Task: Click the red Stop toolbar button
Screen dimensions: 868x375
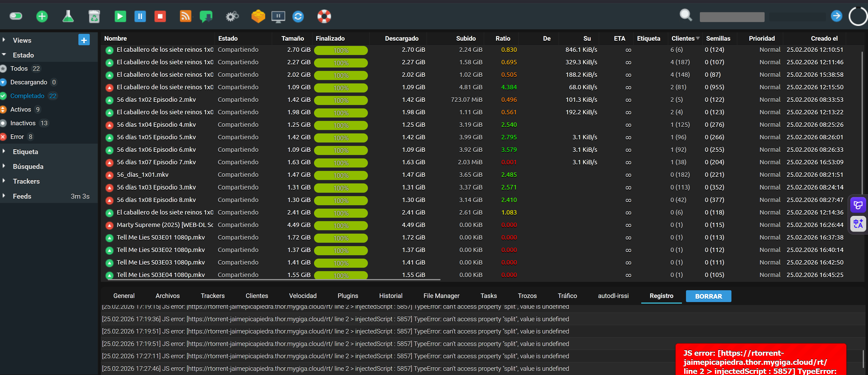Action: (x=160, y=16)
